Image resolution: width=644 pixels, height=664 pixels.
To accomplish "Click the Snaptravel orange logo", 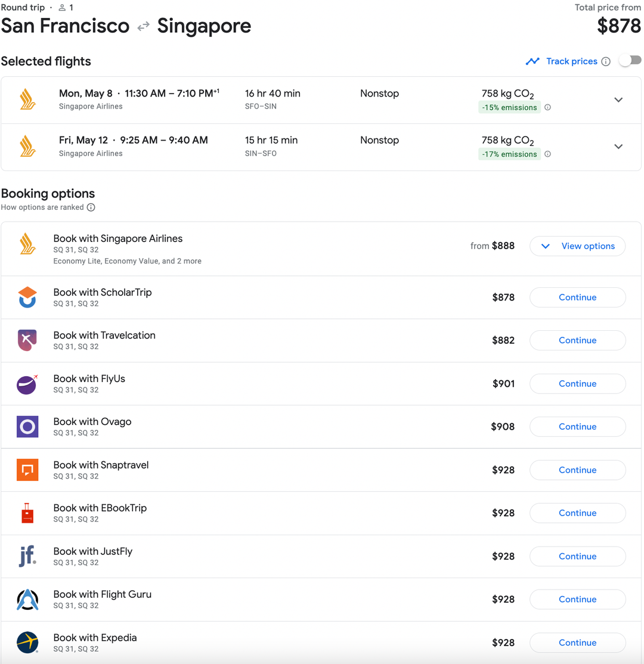I will coord(27,470).
